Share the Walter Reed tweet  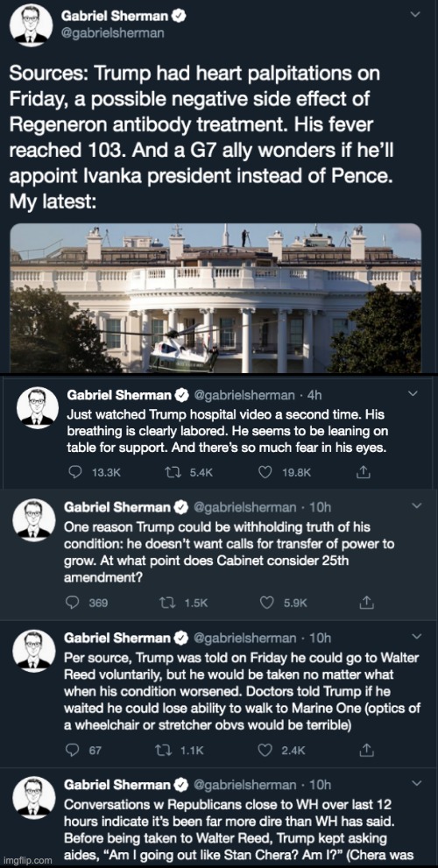coord(365,750)
